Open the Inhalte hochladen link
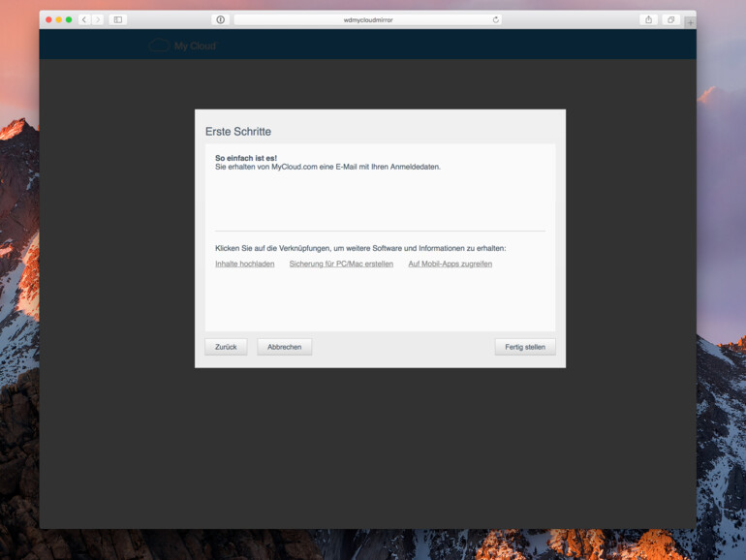Screen dimensions: 746x560 244,264
